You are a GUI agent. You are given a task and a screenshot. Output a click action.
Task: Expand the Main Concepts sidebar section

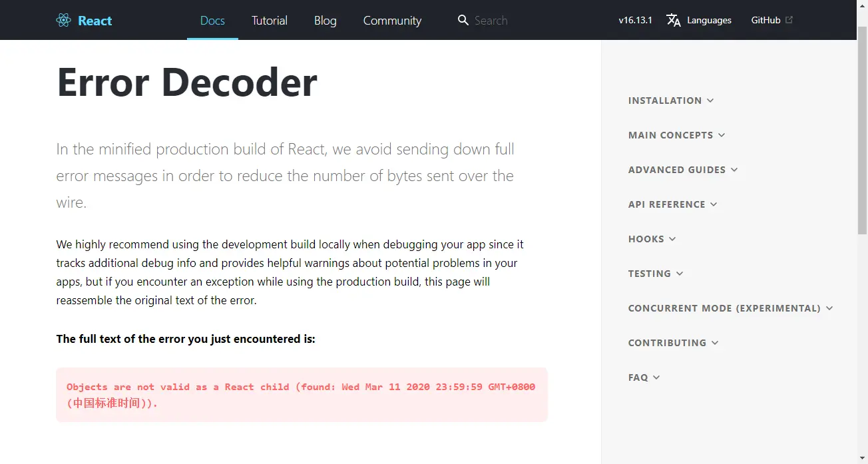[x=676, y=135]
